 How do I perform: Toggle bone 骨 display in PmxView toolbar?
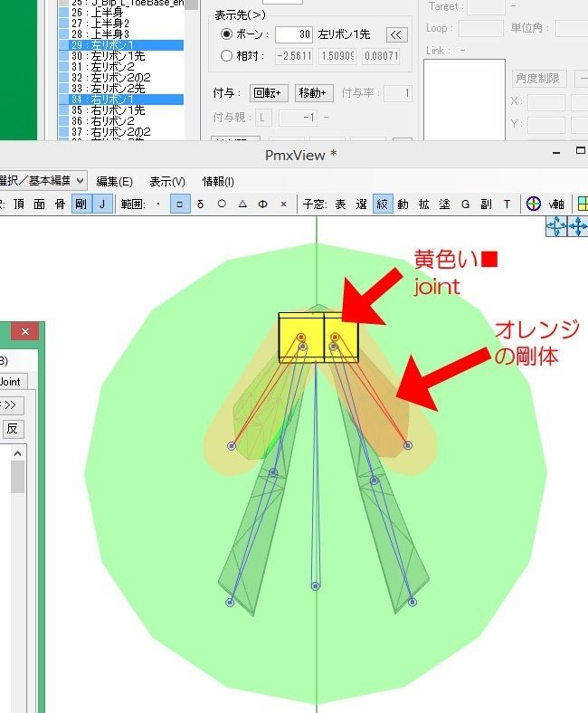(60, 204)
